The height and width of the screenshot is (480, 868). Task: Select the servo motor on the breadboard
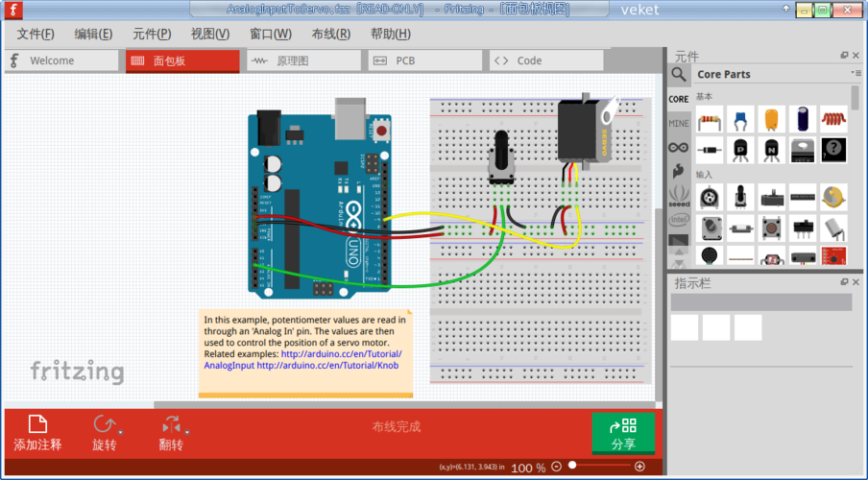(x=587, y=132)
